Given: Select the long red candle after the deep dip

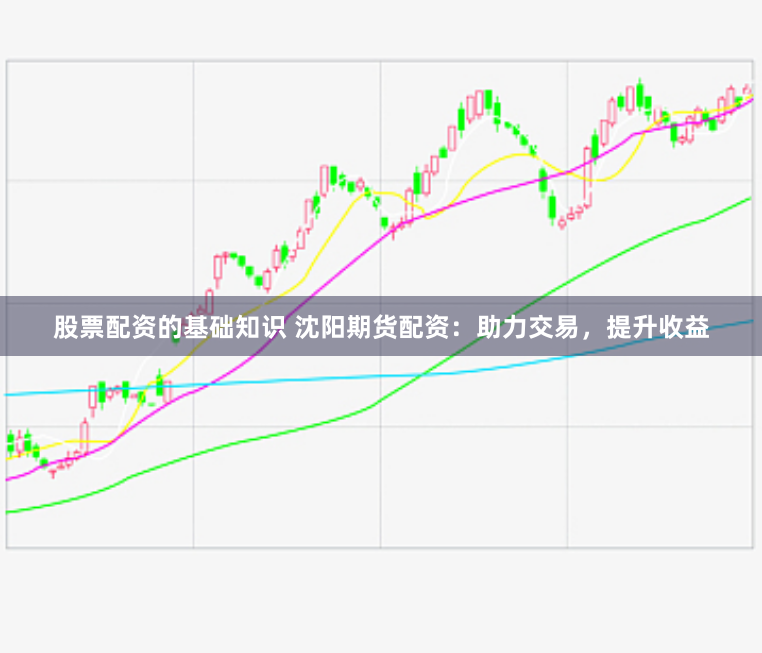Looking at the screenshot, I should click(587, 176).
